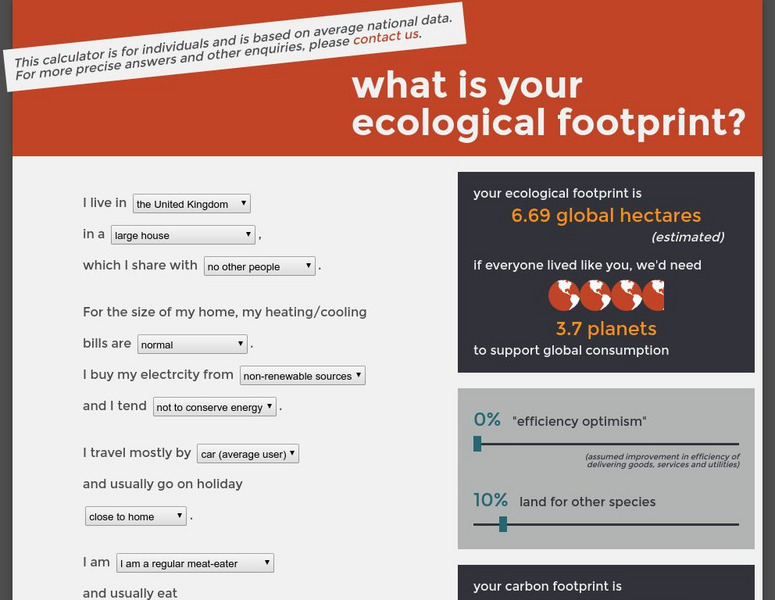Screen dimensions: 775x600
Task: Open the 'regular meat-eater' diet dropdown
Action: (x=195, y=564)
